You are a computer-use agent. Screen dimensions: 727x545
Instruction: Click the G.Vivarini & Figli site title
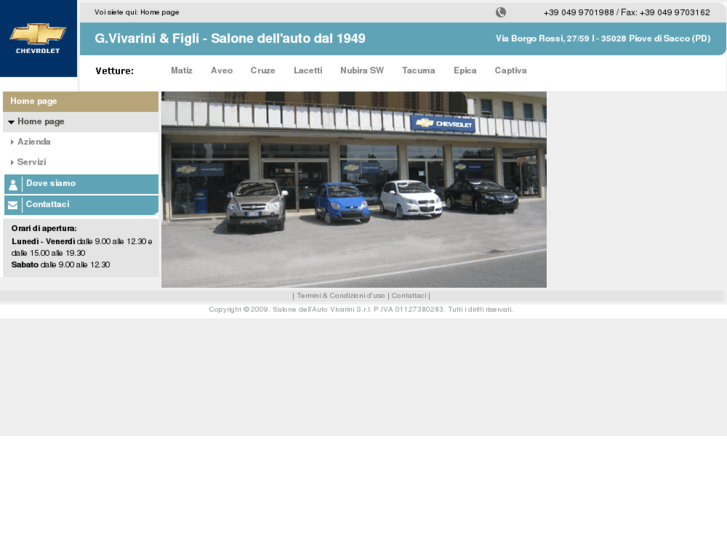pos(230,38)
